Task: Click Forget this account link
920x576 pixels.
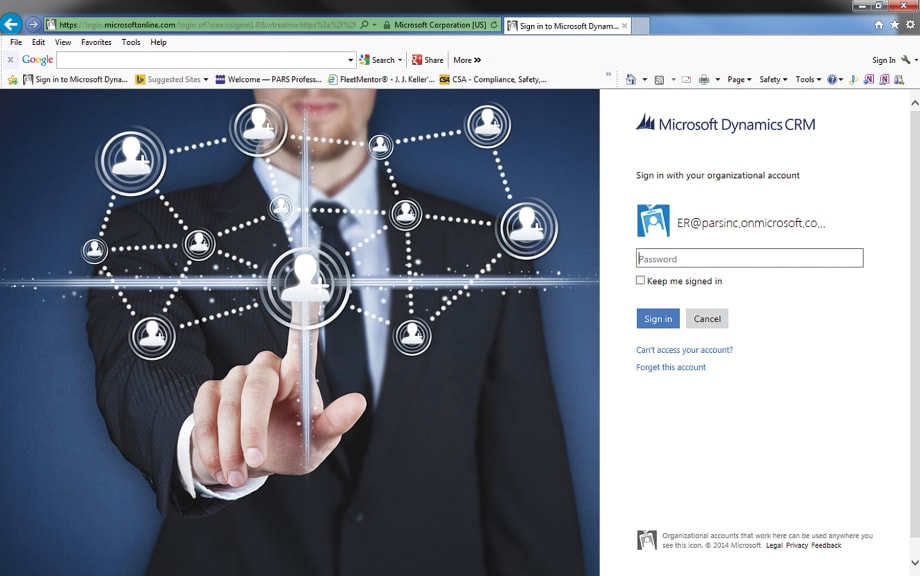Action: (671, 367)
